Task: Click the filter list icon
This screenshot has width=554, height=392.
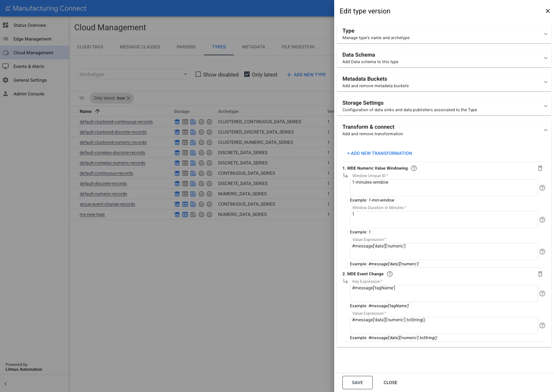Action: pos(82,98)
